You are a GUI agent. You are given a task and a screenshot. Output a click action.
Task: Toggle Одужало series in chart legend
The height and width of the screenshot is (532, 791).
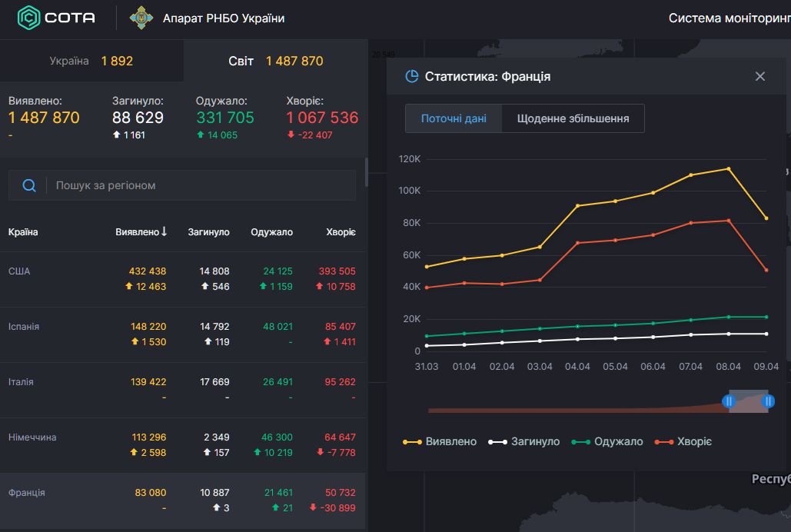(x=607, y=441)
